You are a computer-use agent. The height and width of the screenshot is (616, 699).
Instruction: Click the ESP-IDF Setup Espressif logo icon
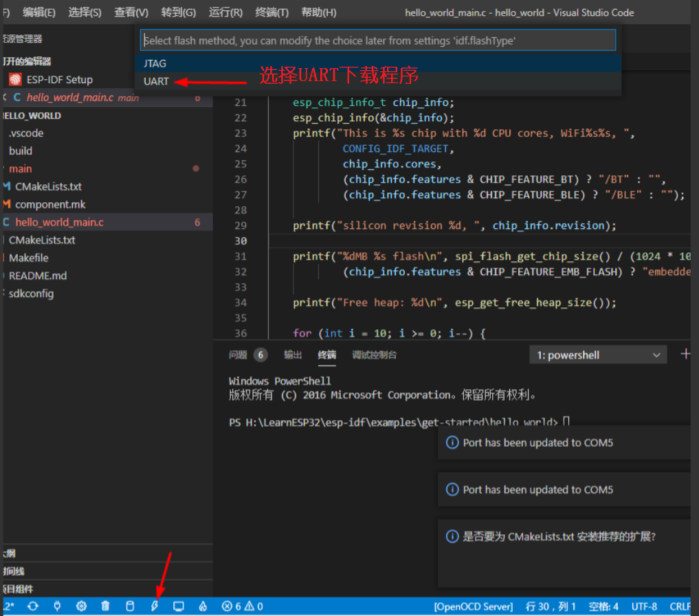15,79
